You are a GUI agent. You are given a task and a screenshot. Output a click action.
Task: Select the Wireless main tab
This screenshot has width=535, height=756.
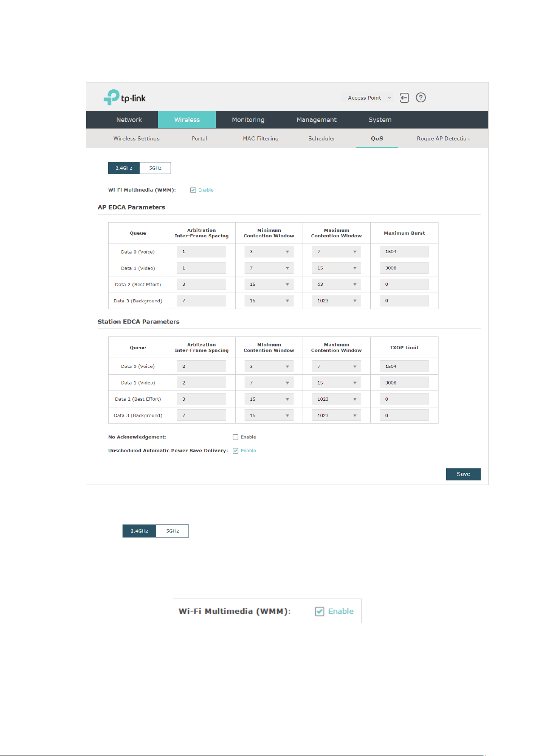pyautogui.click(x=187, y=120)
